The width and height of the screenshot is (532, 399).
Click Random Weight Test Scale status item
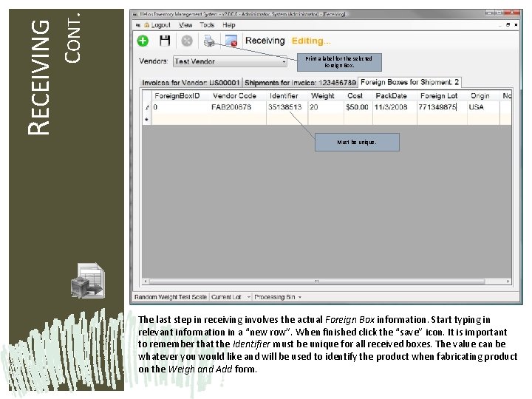tap(171, 297)
